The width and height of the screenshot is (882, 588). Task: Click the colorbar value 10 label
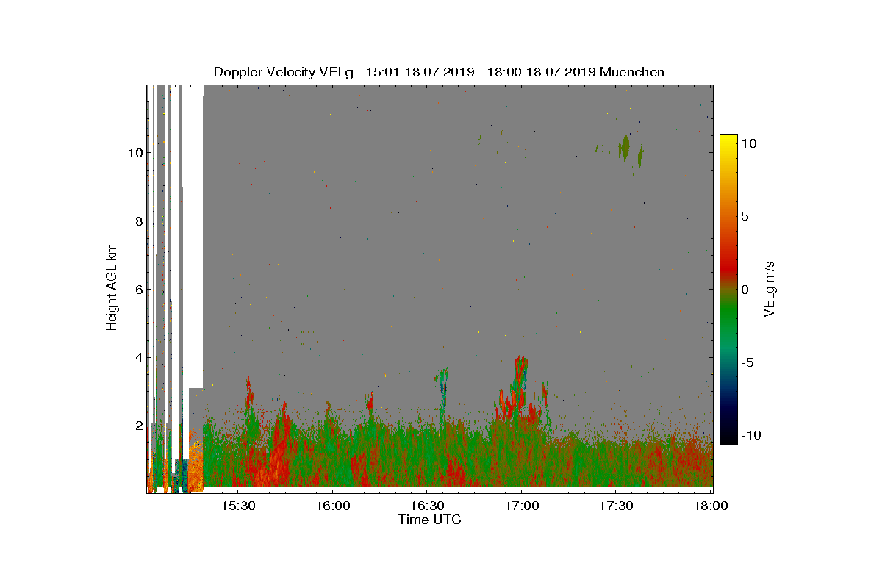(749, 144)
